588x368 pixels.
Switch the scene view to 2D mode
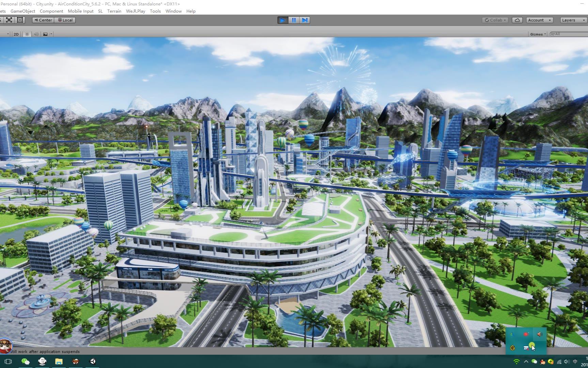point(16,34)
